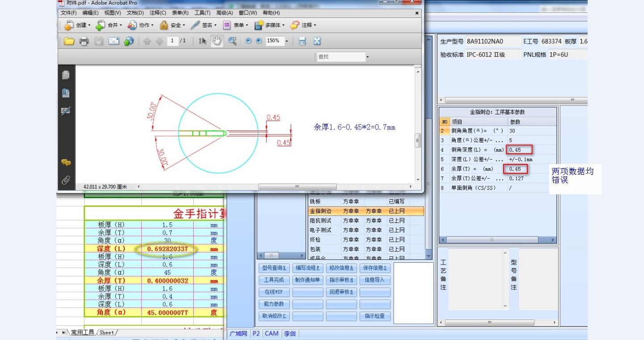Switch to the Sheet tab in spreadsheet
The height and width of the screenshot is (340, 644).
click(x=107, y=332)
